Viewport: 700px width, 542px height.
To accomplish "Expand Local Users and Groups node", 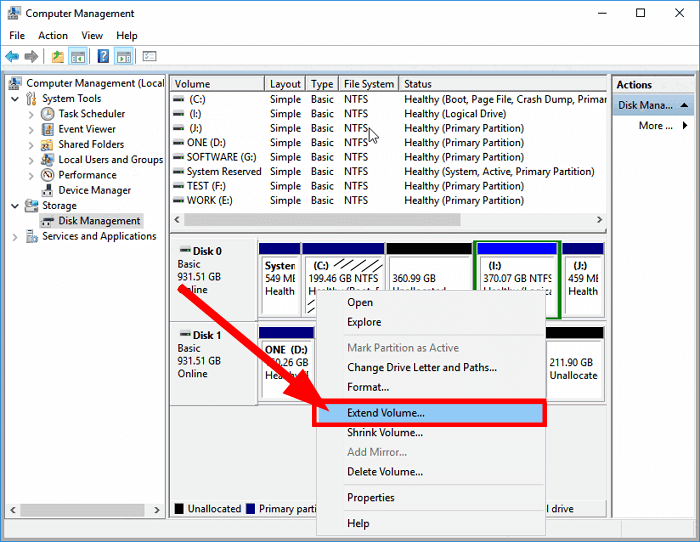I will 32,160.
